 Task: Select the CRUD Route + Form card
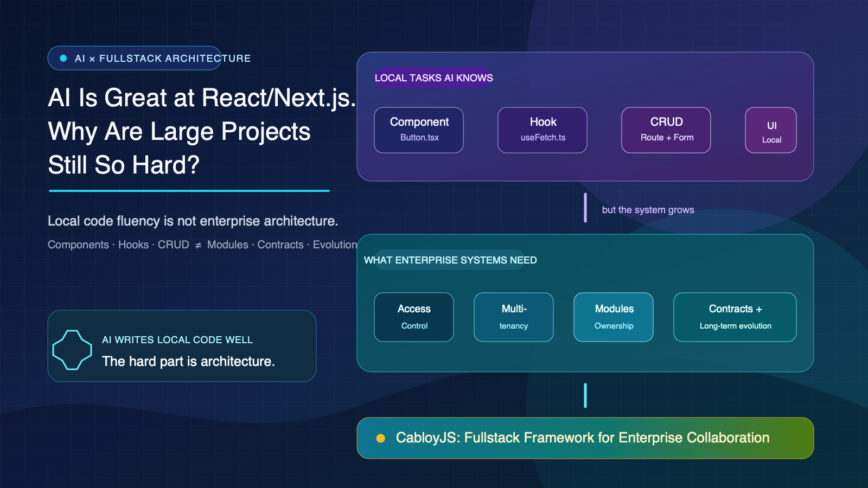[x=666, y=130]
